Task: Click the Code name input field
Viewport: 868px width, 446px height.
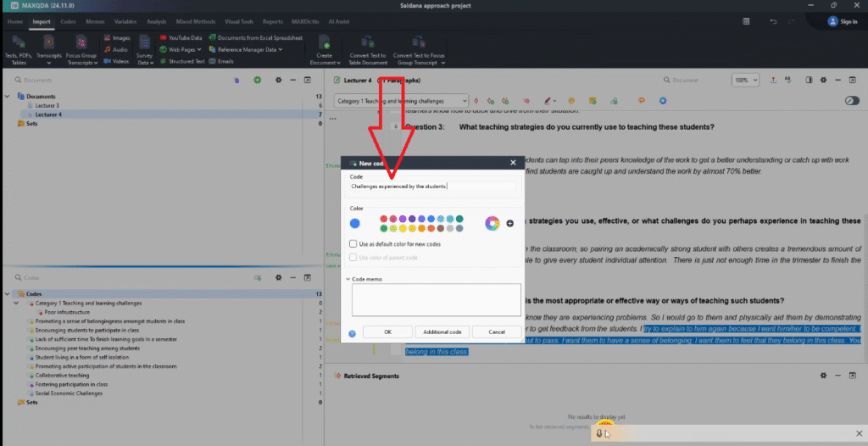Action: point(432,186)
